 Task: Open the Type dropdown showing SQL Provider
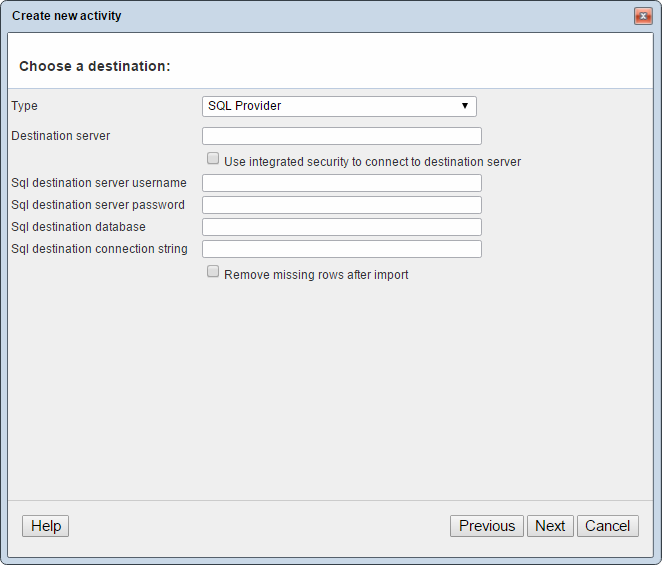(339, 106)
